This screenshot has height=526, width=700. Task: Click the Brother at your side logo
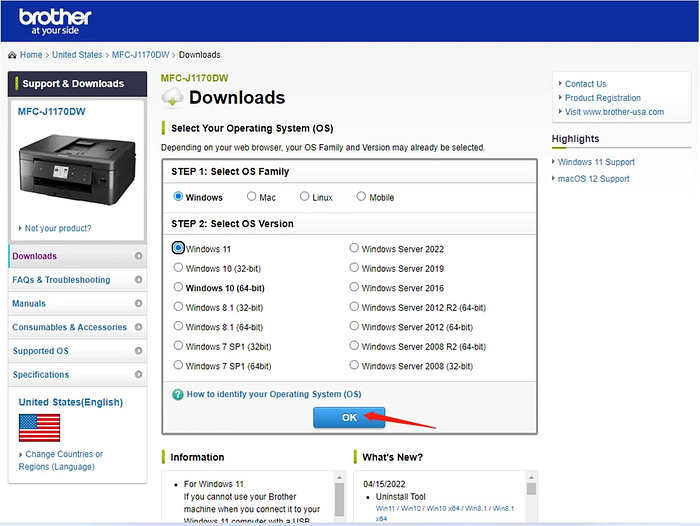tap(55, 21)
